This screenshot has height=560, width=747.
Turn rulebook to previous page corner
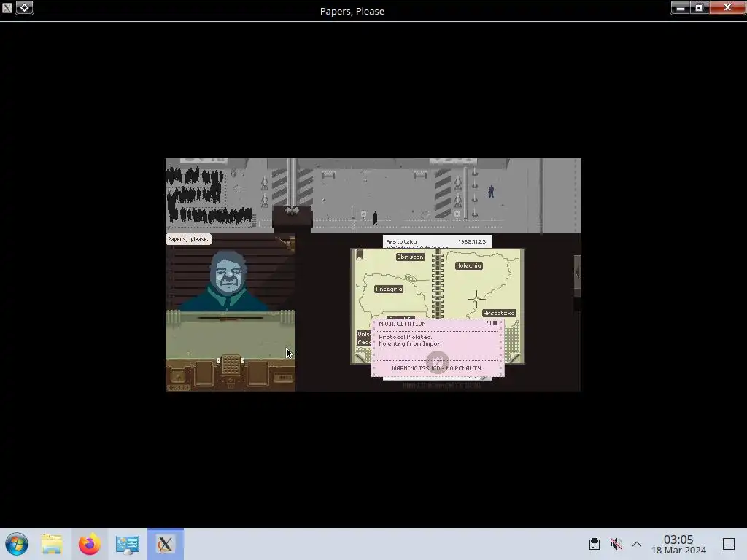pos(362,357)
